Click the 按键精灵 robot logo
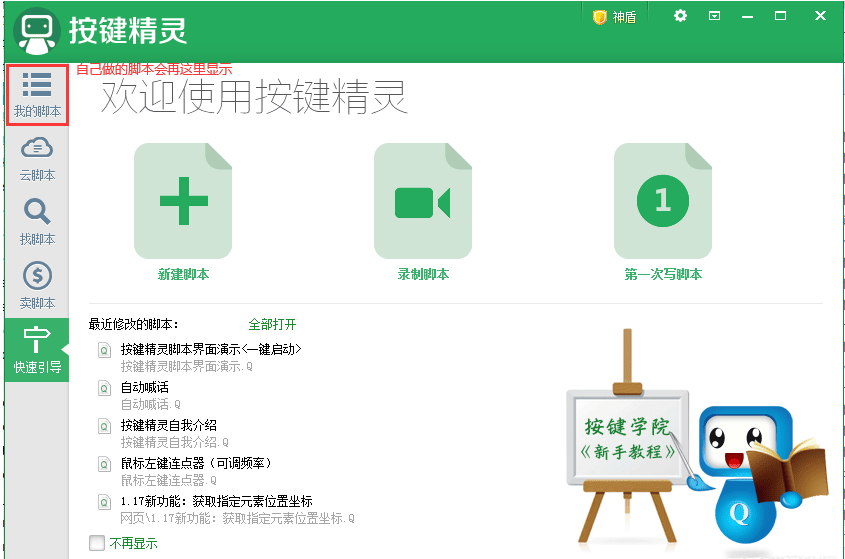 37,31
